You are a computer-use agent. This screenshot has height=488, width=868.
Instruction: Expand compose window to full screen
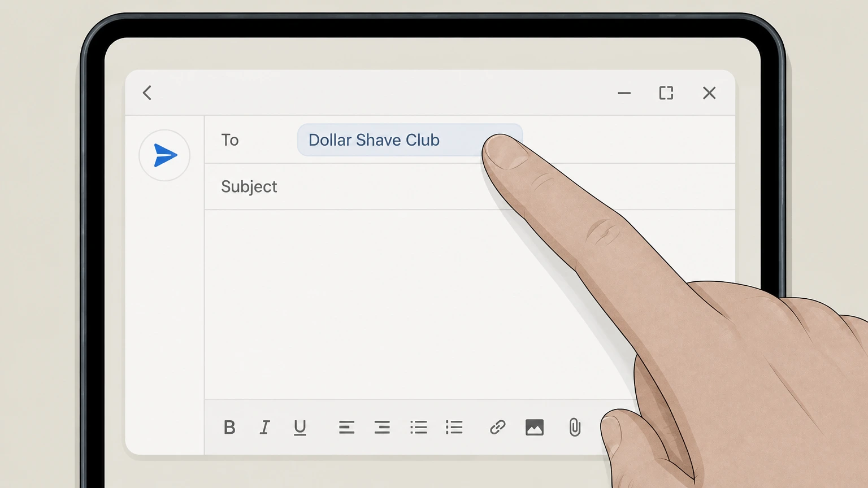[666, 93]
